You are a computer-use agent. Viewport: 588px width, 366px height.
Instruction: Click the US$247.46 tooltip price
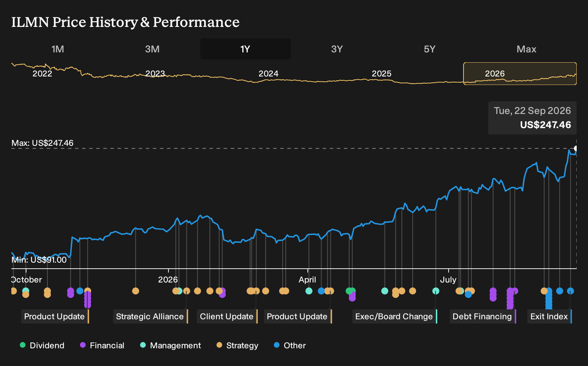546,125
